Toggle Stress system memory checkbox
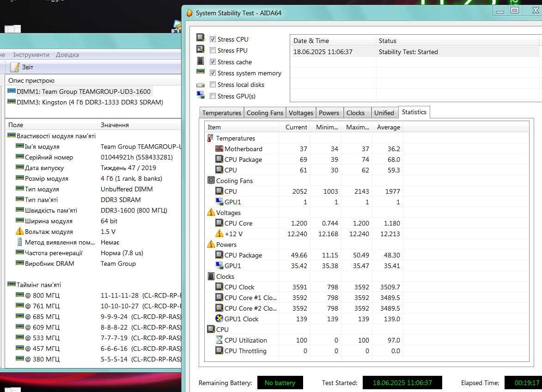This screenshot has width=542, height=392. (213, 73)
